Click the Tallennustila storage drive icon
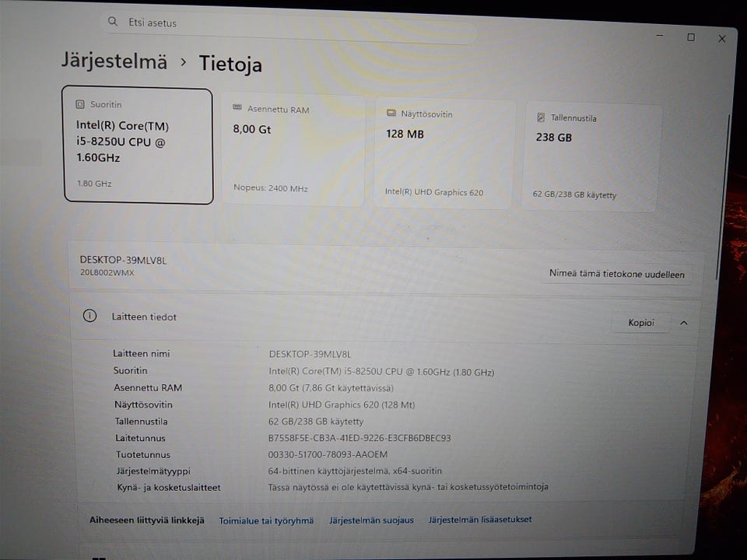Viewport: 747px width, 560px height. (541, 117)
